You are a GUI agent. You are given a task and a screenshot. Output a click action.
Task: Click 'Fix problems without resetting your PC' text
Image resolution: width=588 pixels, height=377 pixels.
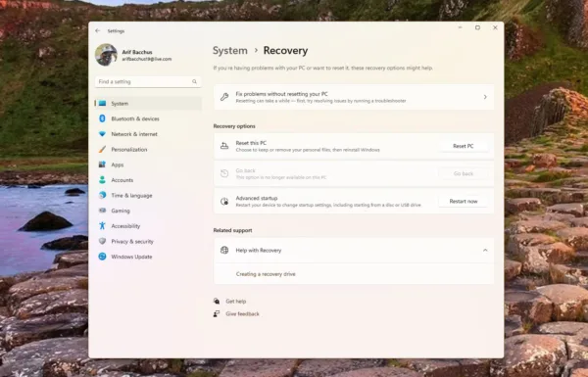[x=281, y=94]
